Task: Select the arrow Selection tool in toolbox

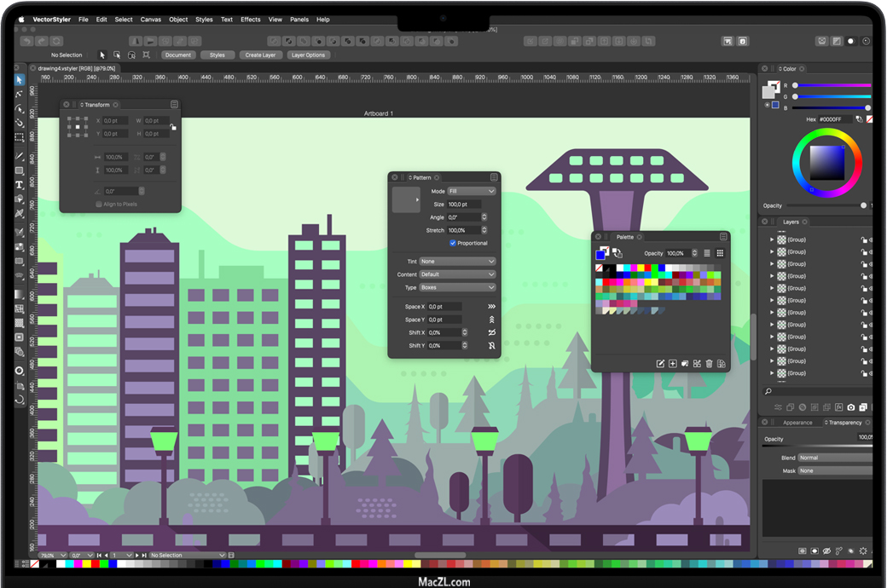Action: pyautogui.click(x=20, y=80)
